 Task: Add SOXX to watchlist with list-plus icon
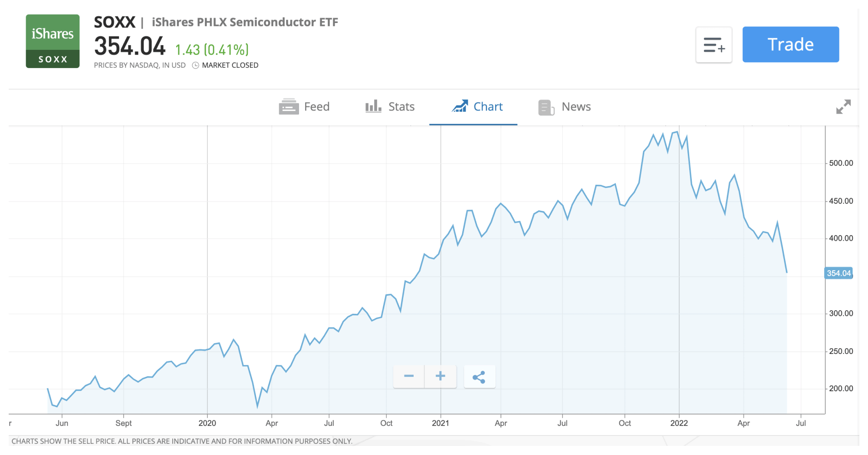714,45
